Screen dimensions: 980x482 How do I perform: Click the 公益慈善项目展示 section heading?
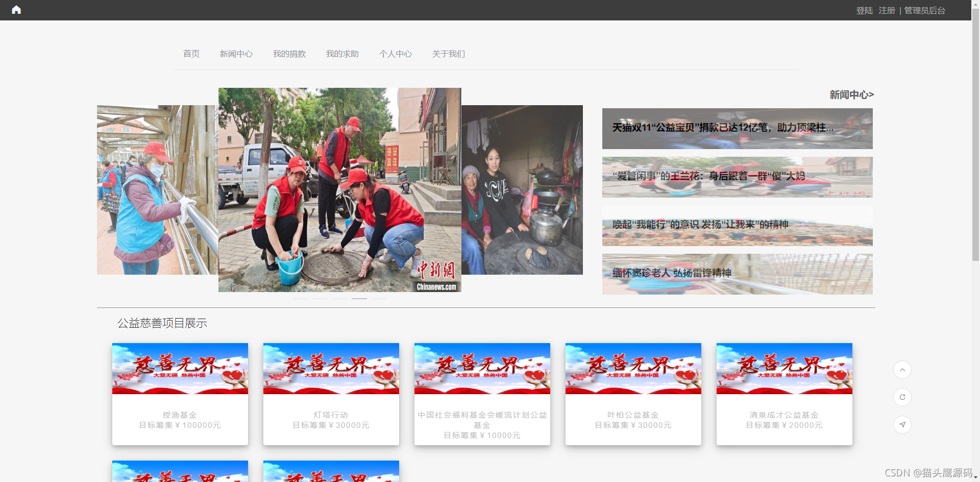[162, 323]
